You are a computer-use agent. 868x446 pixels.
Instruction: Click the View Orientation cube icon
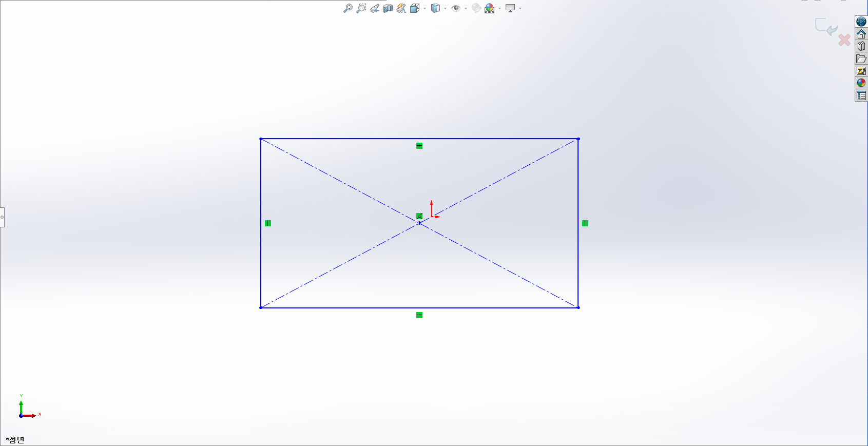(x=415, y=8)
